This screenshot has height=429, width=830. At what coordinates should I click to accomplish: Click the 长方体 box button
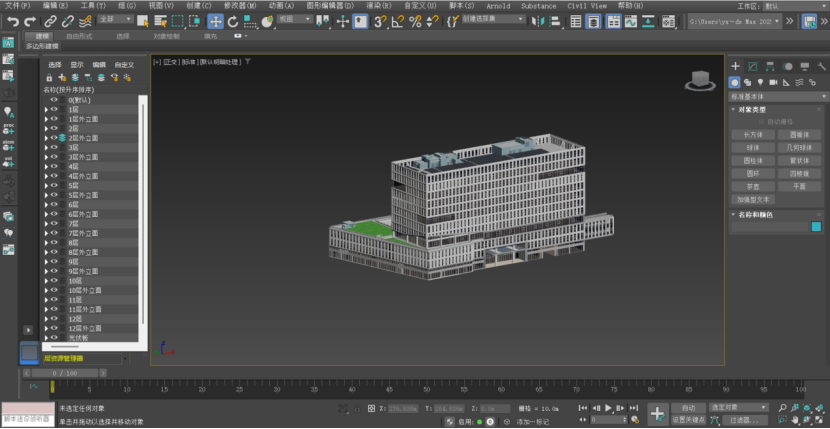coord(752,134)
